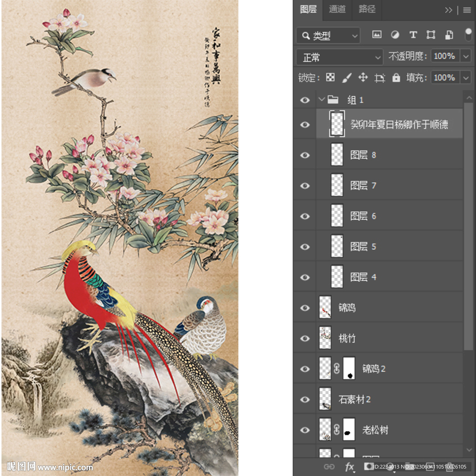Click the 锦鸡 2 layer mask thumbnail
This screenshot has width=476, height=476.
[x=349, y=368]
